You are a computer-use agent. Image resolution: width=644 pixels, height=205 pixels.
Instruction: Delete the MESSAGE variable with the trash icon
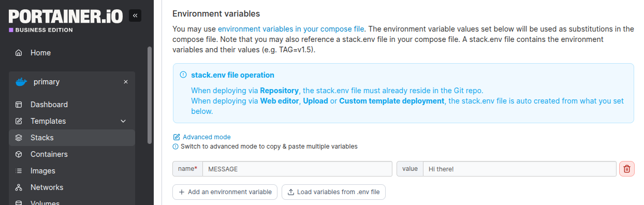click(627, 169)
